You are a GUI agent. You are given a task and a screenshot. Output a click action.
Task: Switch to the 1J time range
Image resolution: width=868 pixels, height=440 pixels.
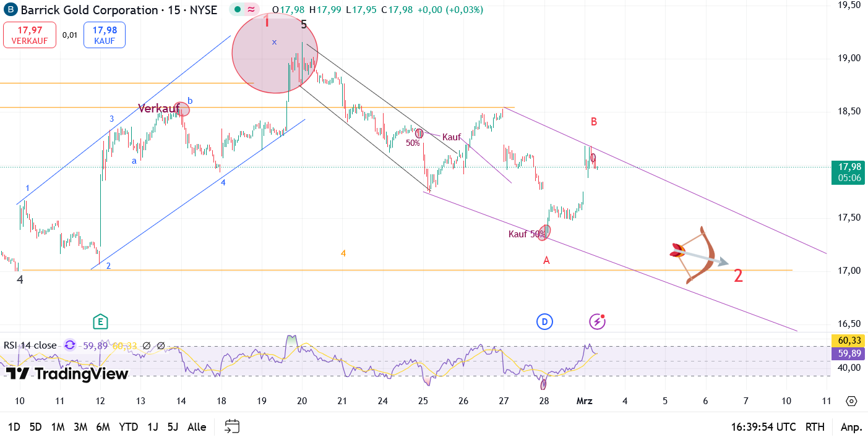(x=153, y=426)
